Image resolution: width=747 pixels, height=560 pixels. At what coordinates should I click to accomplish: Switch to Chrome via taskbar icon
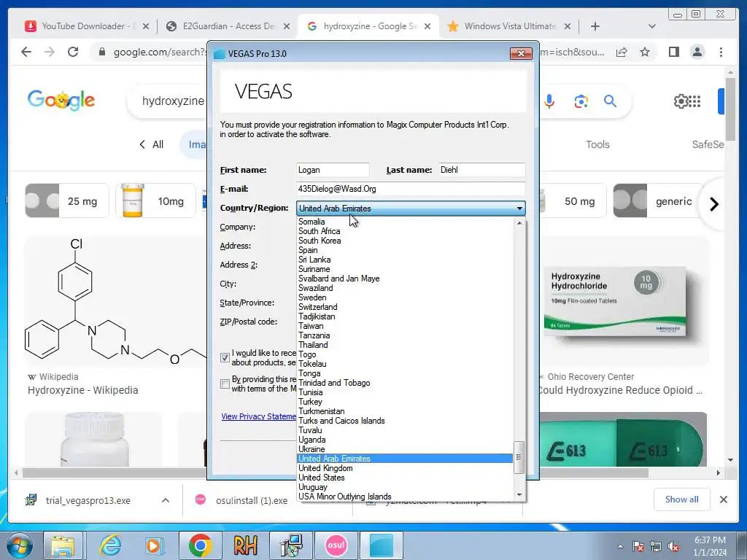pyautogui.click(x=200, y=545)
